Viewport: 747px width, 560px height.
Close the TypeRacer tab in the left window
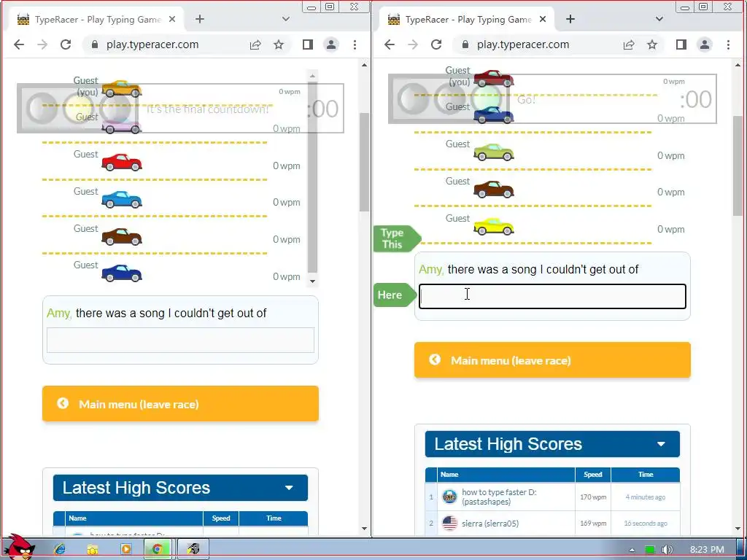point(172,20)
